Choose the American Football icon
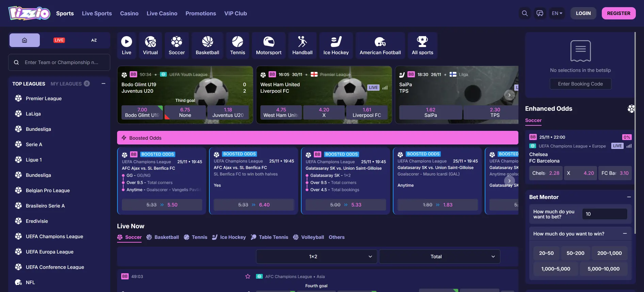Image resolution: width=644 pixels, height=292 pixels. pyautogui.click(x=380, y=46)
